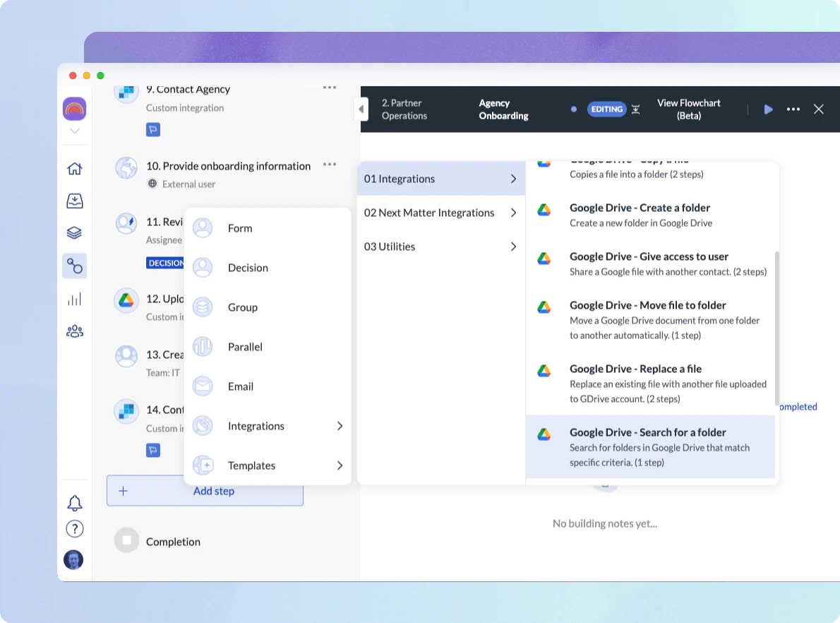Click the Replace a file Drive icon
Viewport: 840px width, 623px height.
[544, 370]
